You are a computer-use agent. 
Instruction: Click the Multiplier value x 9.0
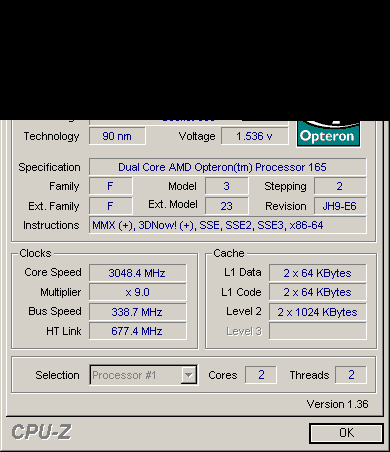pos(138,292)
